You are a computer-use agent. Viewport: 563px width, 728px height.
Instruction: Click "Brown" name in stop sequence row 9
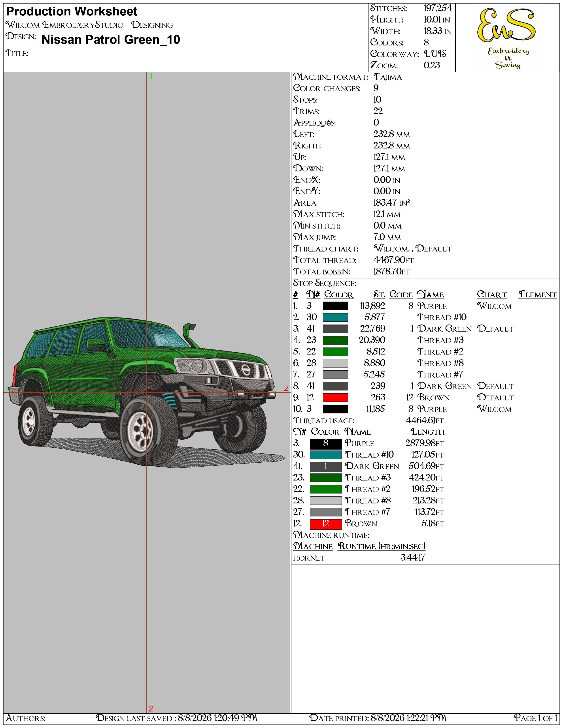[x=434, y=397]
